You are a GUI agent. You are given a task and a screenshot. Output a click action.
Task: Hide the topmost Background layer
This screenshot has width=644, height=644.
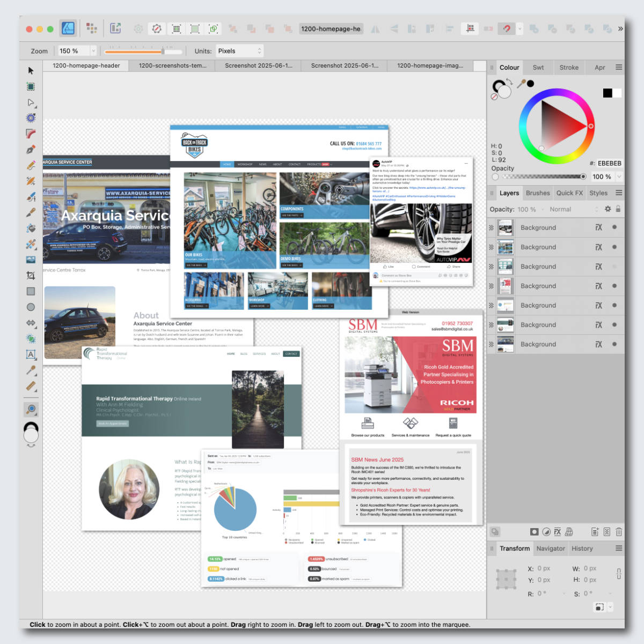(x=614, y=227)
